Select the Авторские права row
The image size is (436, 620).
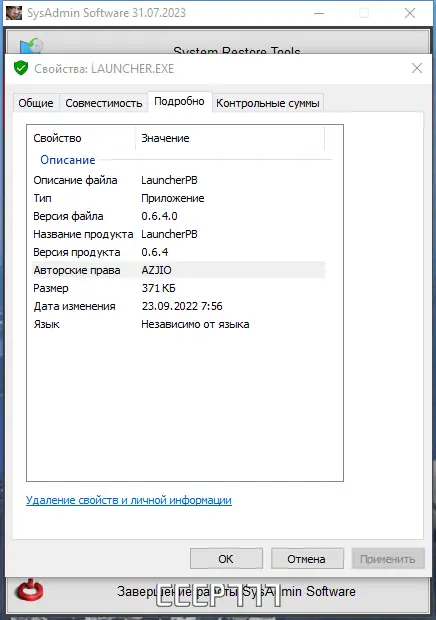click(178, 270)
